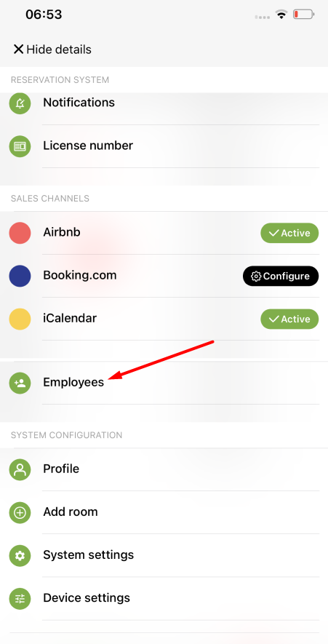Select the red Airbnb color dot
The image size is (328, 644).
(x=20, y=233)
